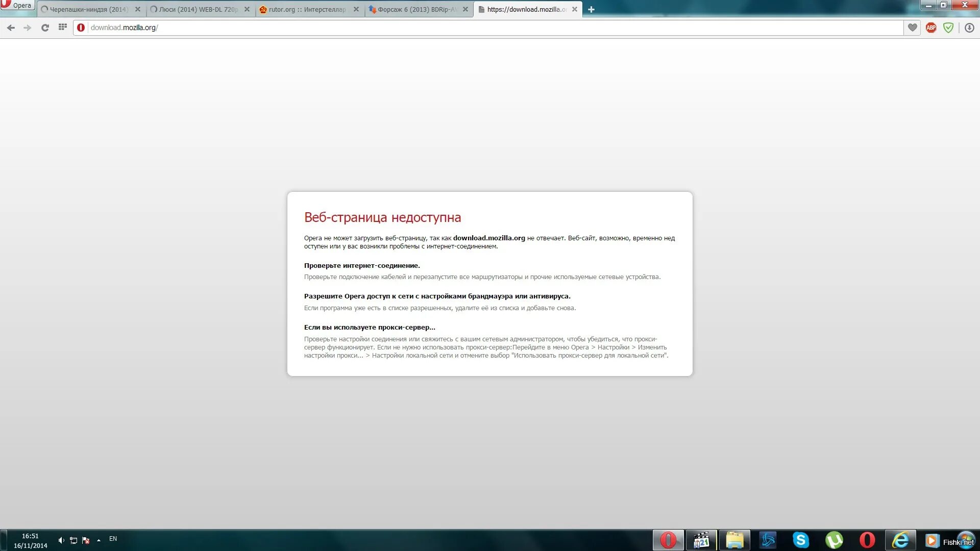This screenshot has width=980, height=551.
Task: Open a new tab with plus button
Action: (591, 9)
